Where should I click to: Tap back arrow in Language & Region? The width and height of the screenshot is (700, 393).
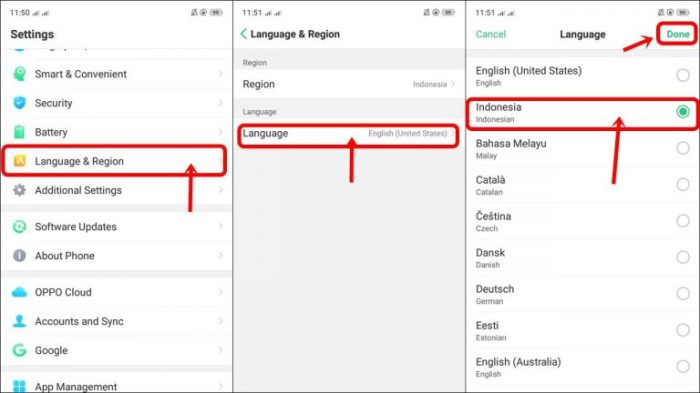[244, 34]
